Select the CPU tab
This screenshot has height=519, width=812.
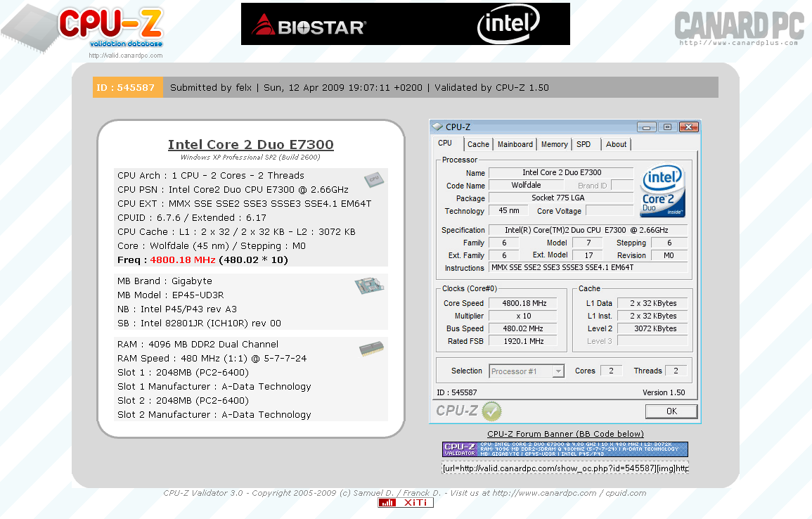click(445, 143)
